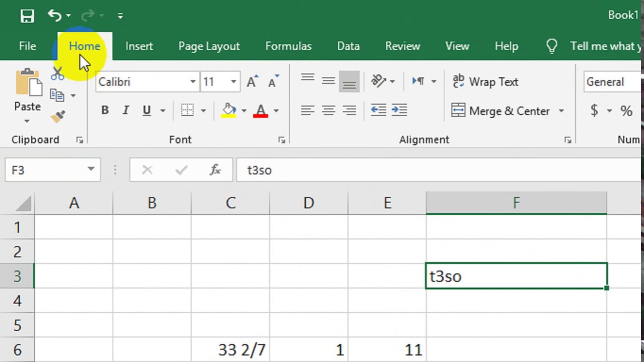This screenshot has width=644, height=362.
Task: Open the Copy dropdown arrow
Action: [73, 96]
